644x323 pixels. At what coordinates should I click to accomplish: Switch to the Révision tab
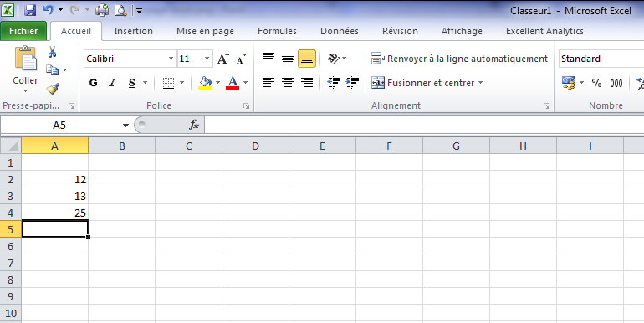coord(400,31)
